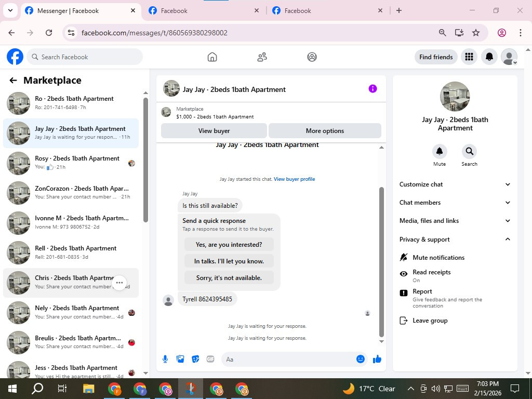Click the Facebook logo icon
The image size is (532, 399).
[15, 57]
